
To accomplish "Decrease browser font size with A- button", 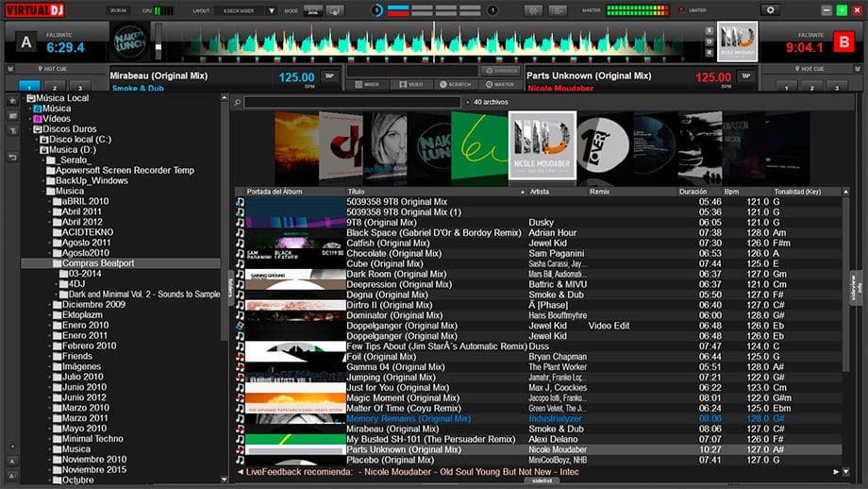I will [12, 476].
